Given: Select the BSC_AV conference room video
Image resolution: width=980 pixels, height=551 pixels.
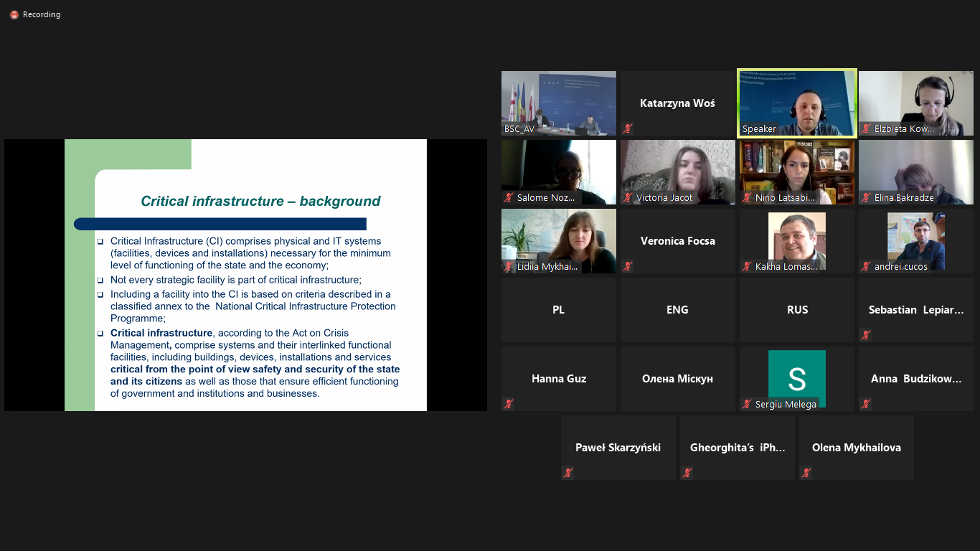Looking at the screenshot, I should (x=558, y=103).
